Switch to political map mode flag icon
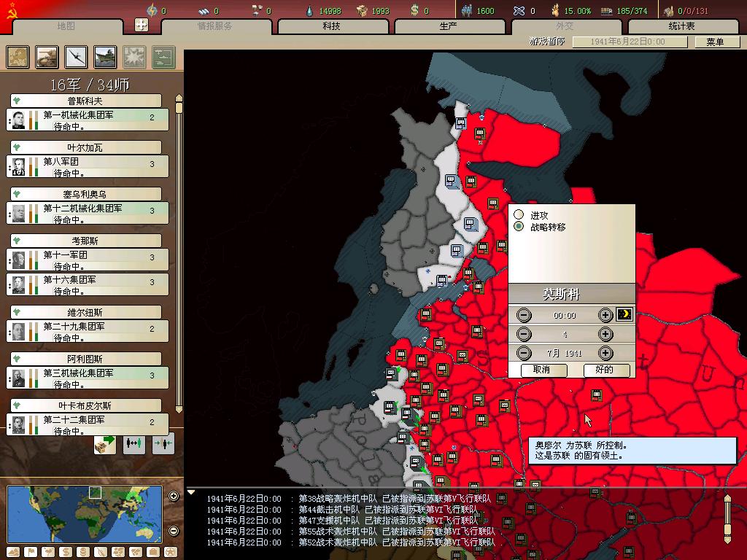The height and width of the screenshot is (560, 747). tap(31, 553)
